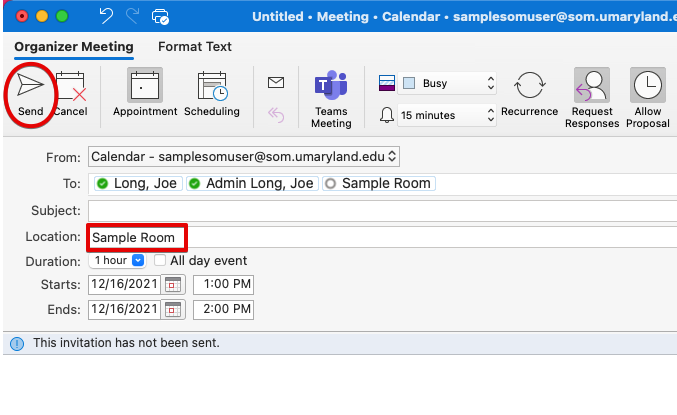Viewport: 677px width, 415px height.
Task: Open the end date calendar picker
Action: (x=173, y=309)
